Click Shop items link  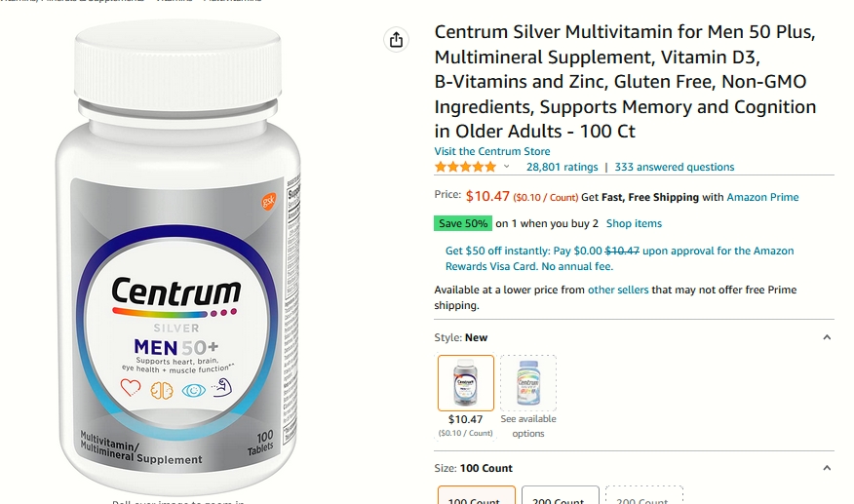tap(634, 223)
